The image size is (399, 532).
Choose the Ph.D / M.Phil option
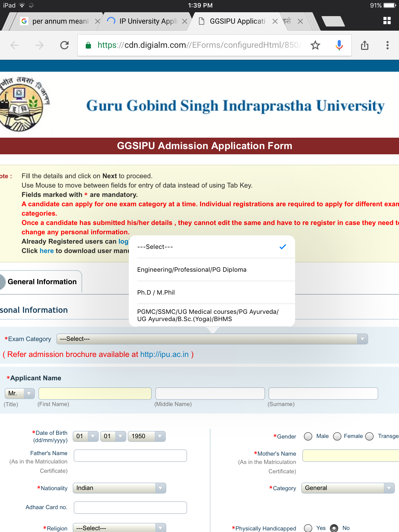(212, 292)
